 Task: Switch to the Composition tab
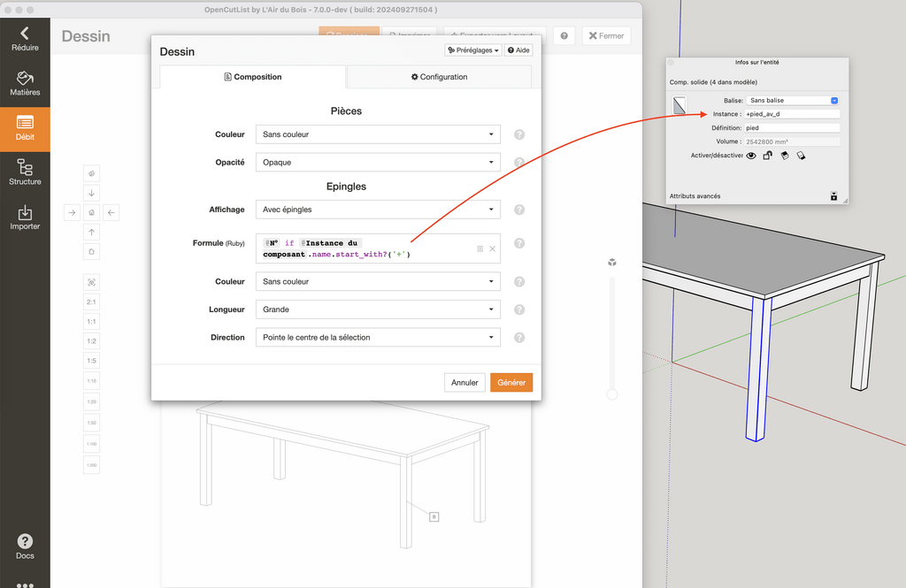[x=253, y=77]
